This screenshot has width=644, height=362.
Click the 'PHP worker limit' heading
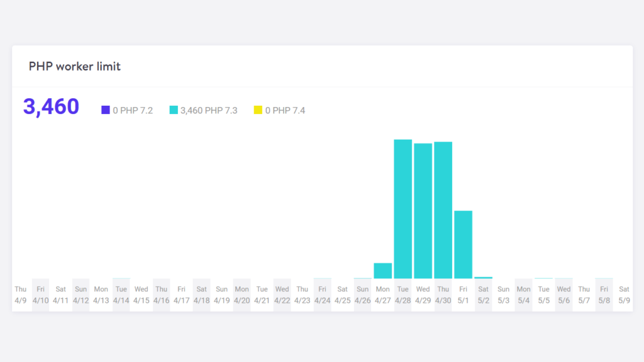click(75, 66)
